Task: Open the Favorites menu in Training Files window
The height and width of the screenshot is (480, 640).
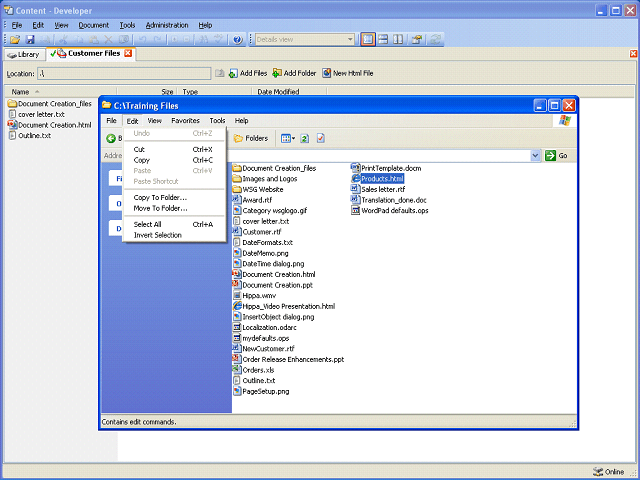Action: click(x=185, y=120)
